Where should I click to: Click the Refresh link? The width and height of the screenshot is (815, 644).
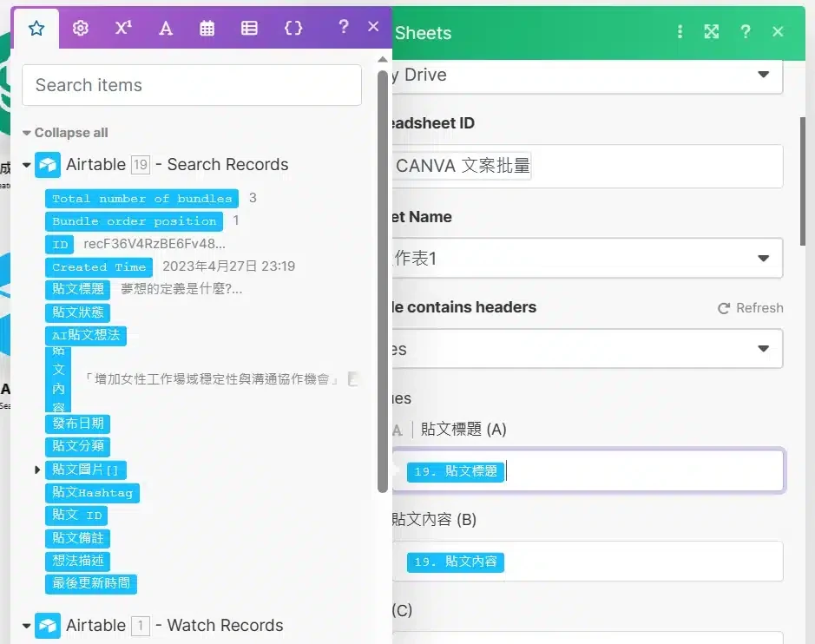point(751,308)
